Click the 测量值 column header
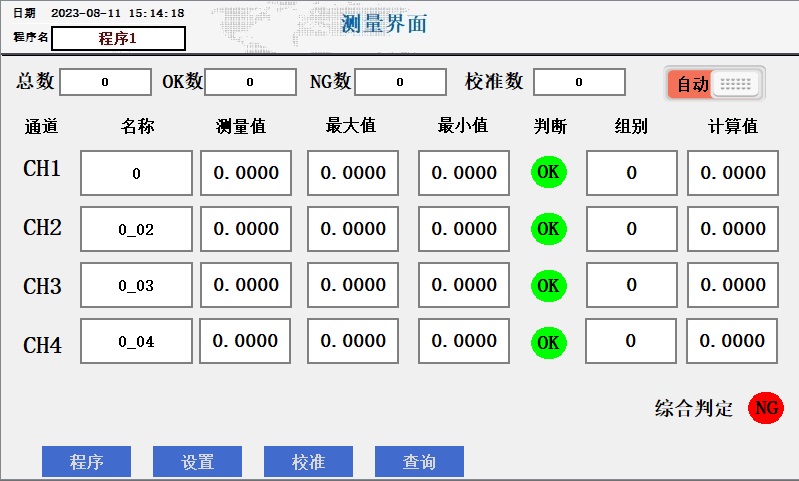 241,126
